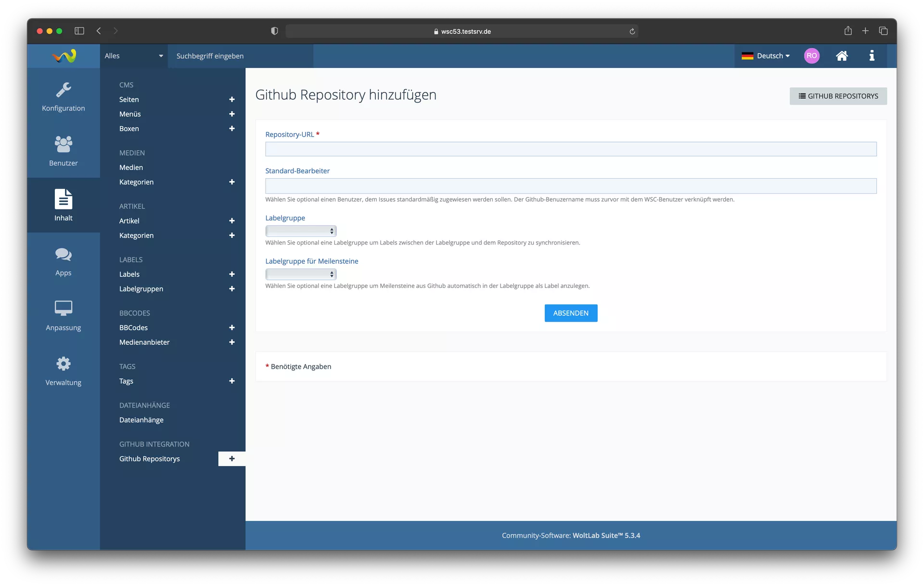The image size is (924, 586).
Task: Open the Konfiguration wrench section
Action: click(63, 96)
